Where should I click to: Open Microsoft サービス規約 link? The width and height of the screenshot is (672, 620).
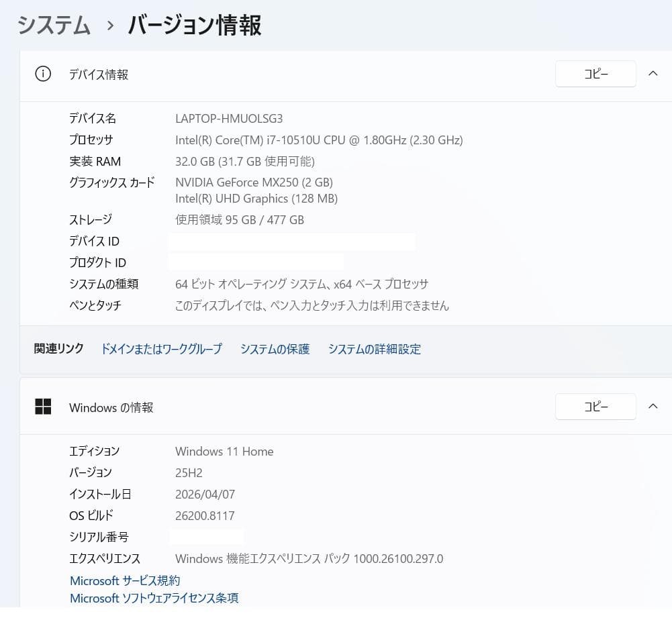tap(125, 580)
